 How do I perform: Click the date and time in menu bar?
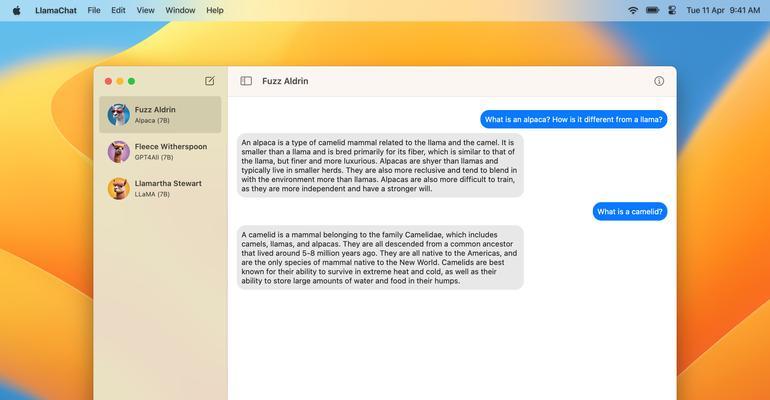pyautogui.click(x=723, y=10)
